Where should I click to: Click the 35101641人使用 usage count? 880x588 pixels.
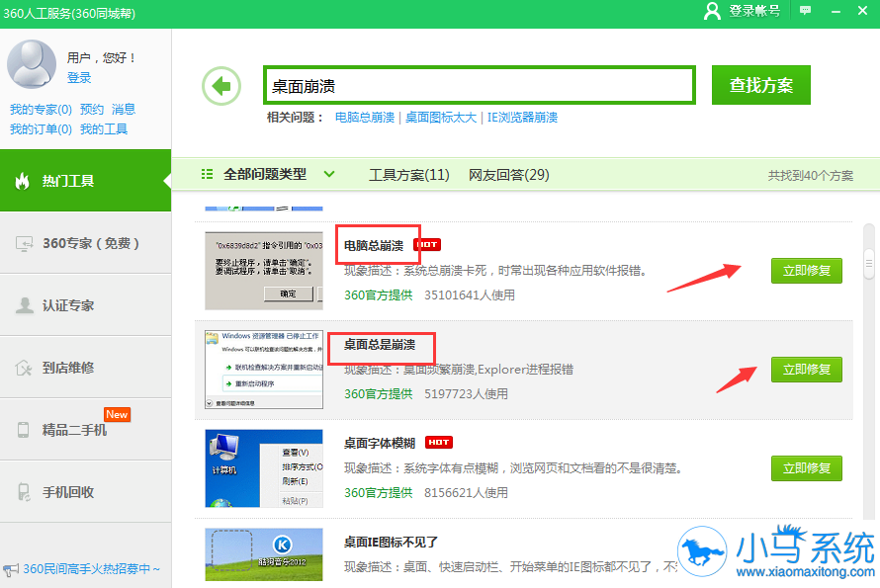[x=470, y=295]
